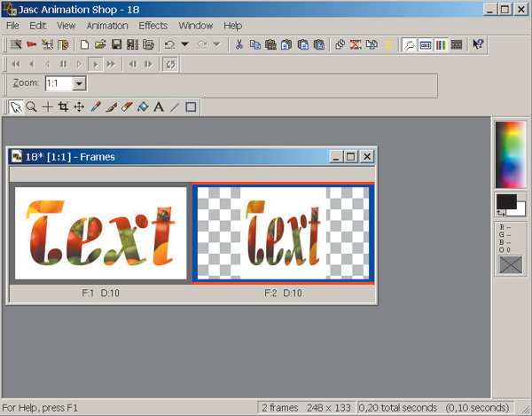Click the Browse files toolbar icon

point(63,44)
